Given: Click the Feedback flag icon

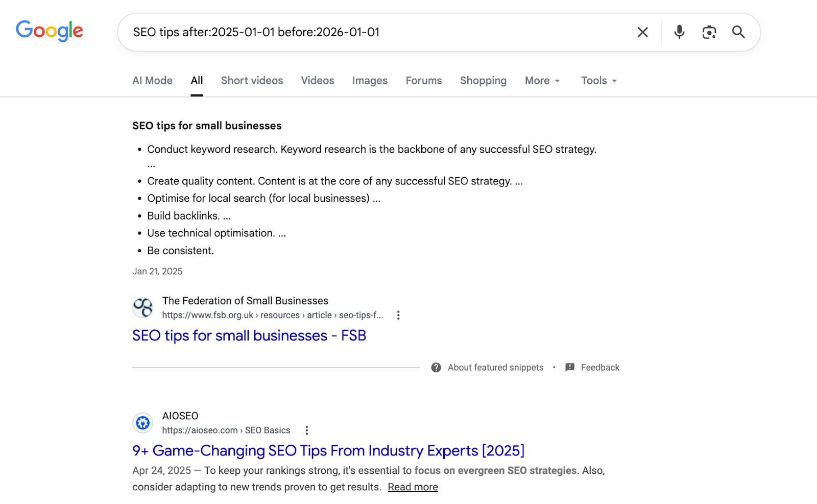Looking at the screenshot, I should 570,368.
